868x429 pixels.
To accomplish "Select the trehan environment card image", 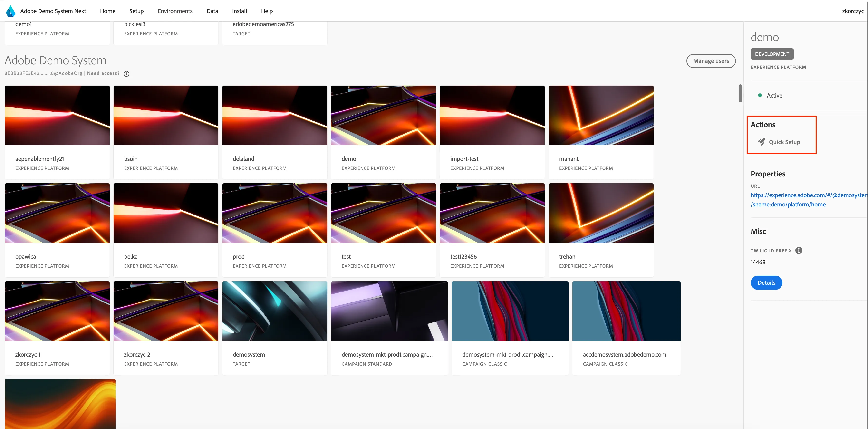I will click(x=601, y=213).
